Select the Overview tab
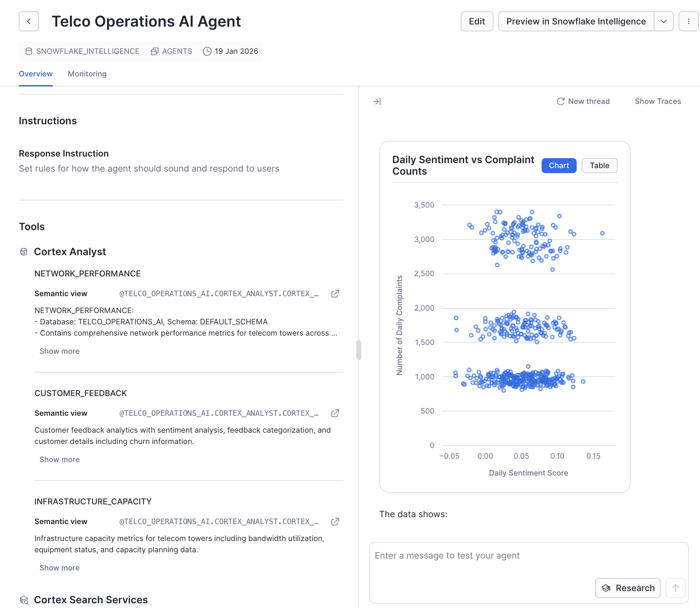This screenshot has height=608, width=700. (x=36, y=74)
